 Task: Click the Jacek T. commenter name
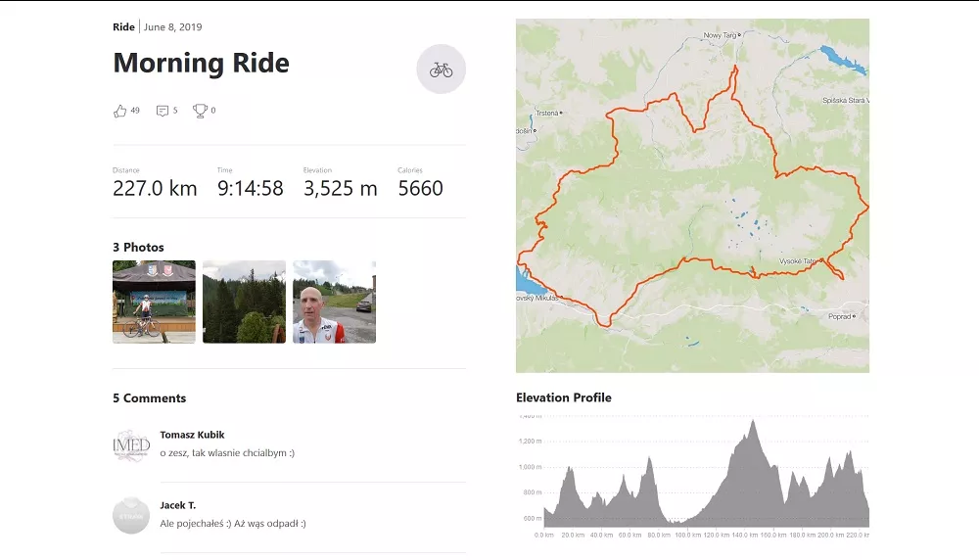[177, 505]
